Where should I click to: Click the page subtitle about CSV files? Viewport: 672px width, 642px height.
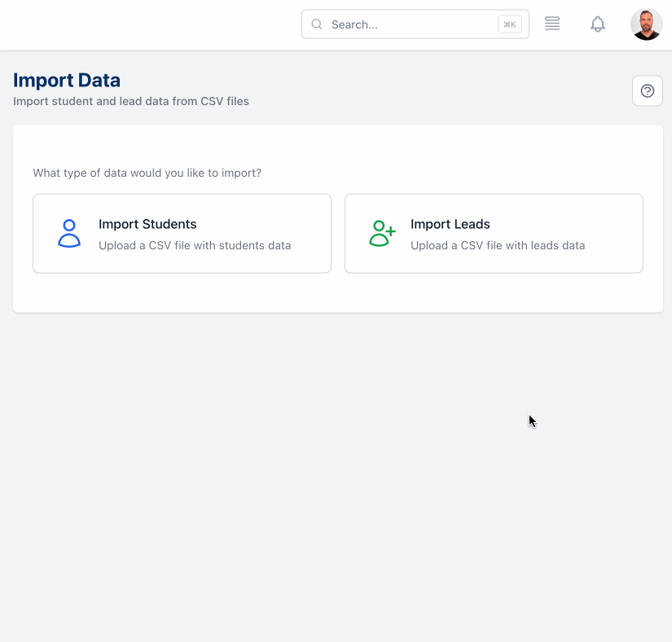click(130, 101)
